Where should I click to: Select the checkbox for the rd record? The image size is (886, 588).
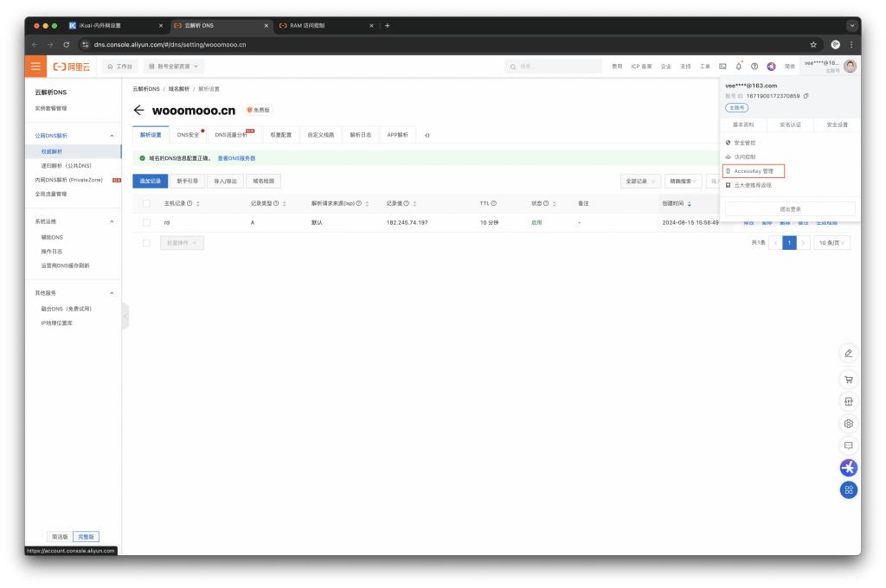pos(147,222)
